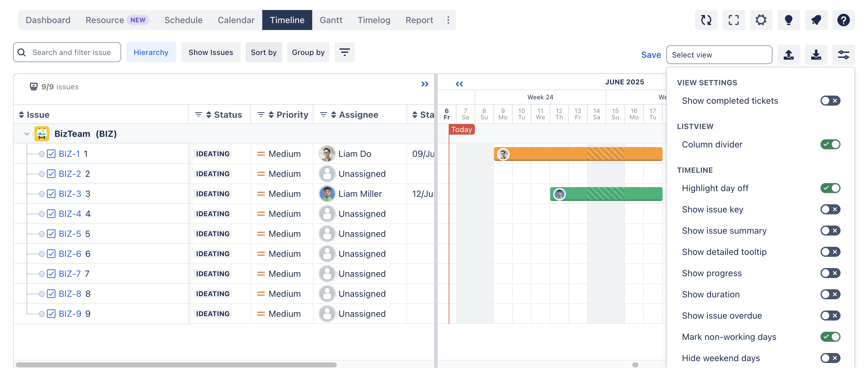Open fullscreen mode via the expand icon
Viewport: 868px width, 368px height.
(733, 20)
